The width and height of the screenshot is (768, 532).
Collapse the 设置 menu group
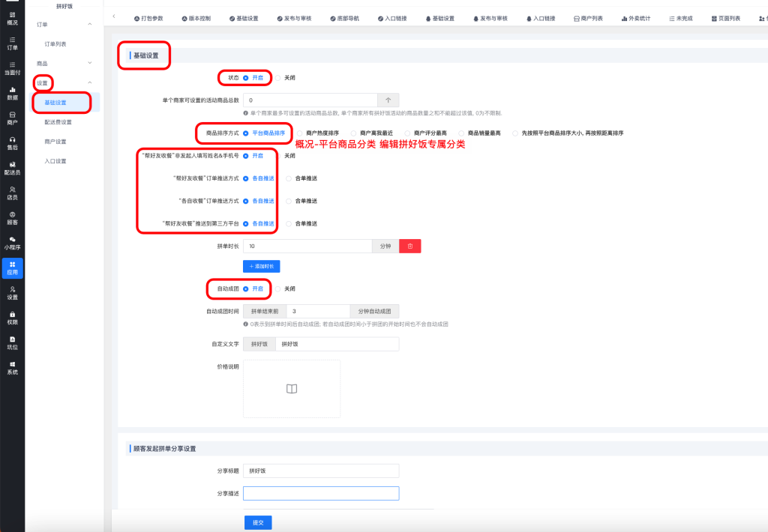coord(90,82)
